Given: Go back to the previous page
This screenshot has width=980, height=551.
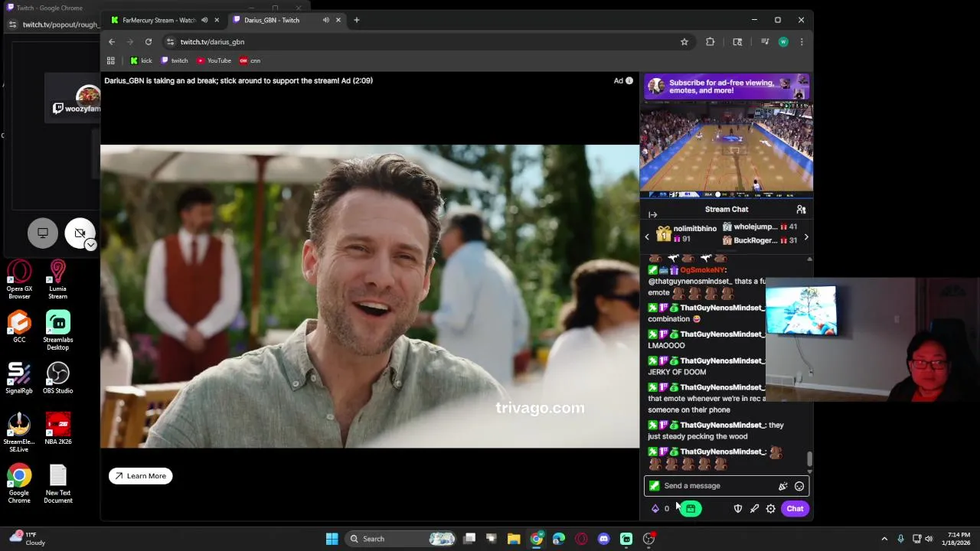Looking at the screenshot, I should (x=112, y=42).
